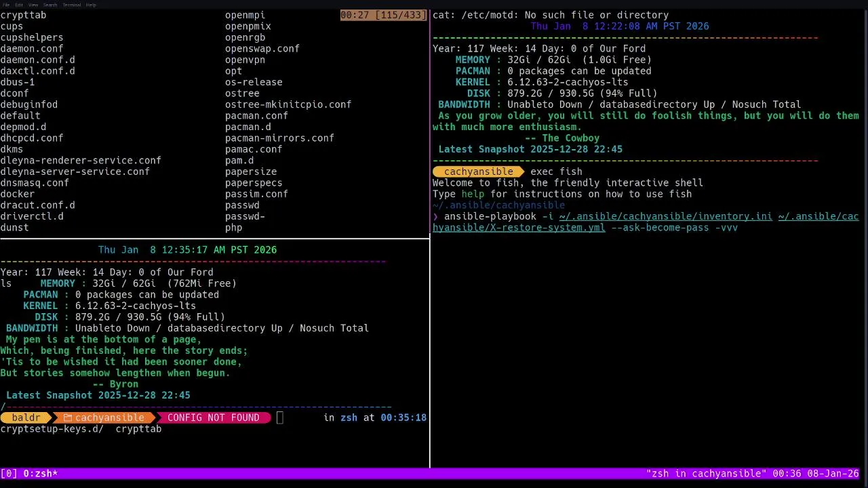This screenshot has height=488, width=868.
Task: Open the Search menu
Action: point(50,5)
